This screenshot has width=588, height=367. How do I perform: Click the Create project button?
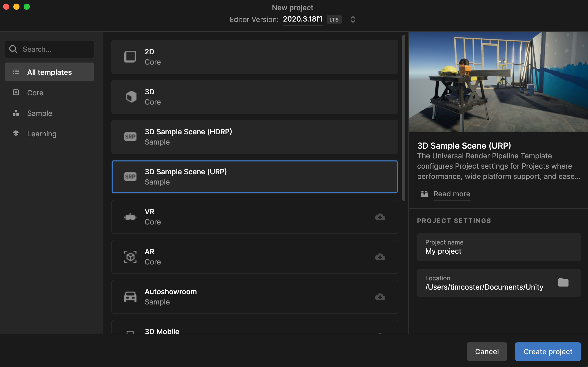click(548, 352)
